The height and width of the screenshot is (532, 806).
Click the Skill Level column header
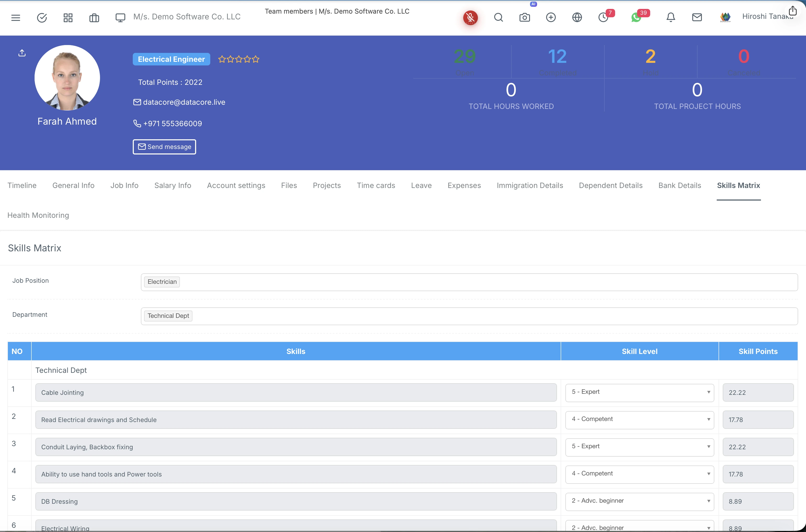coord(639,351)
